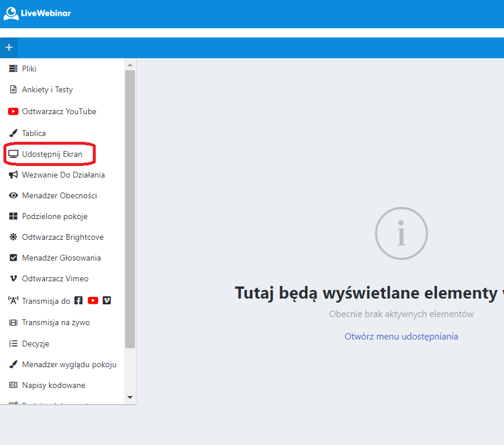Open Transmisja na żywo option
Viewport: 504px width, 445px height.
pos(55,322)
